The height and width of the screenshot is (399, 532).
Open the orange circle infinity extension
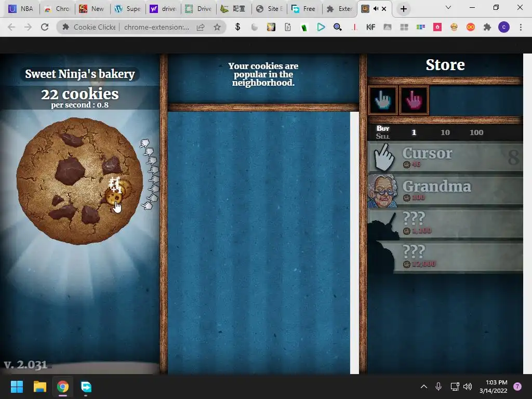tap(471, 27)
